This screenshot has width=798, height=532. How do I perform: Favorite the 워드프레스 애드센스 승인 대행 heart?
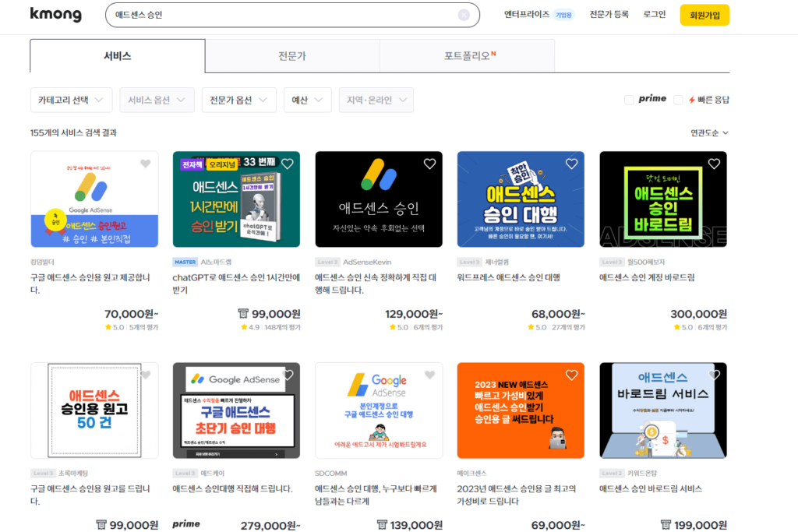[x=571, y=164]
